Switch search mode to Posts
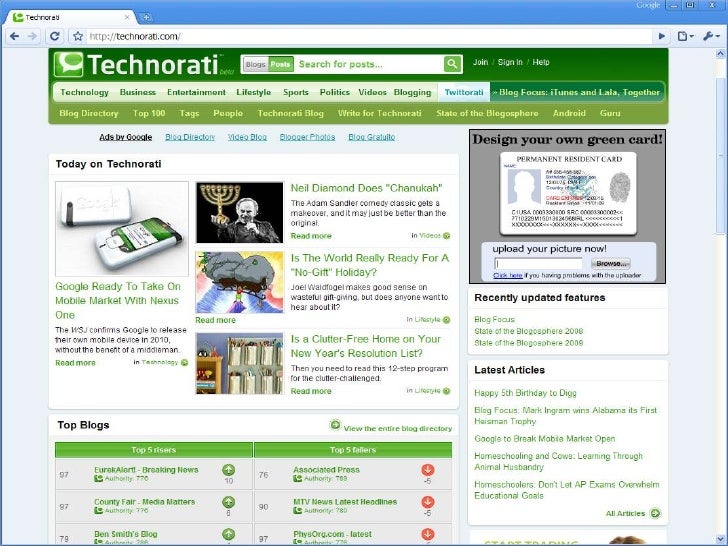 coord(280,64)
